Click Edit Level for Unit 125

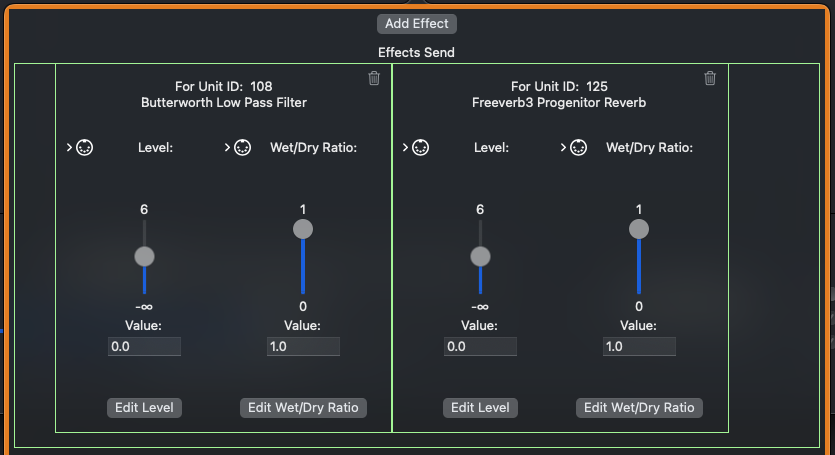480,407
